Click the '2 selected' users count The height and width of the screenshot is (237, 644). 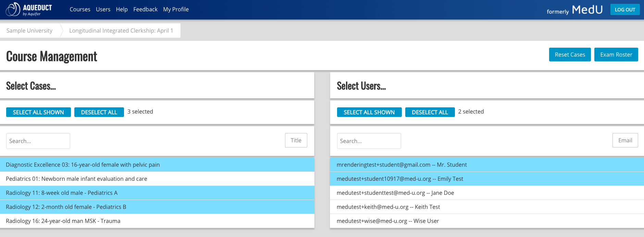[x=471, y=111]
